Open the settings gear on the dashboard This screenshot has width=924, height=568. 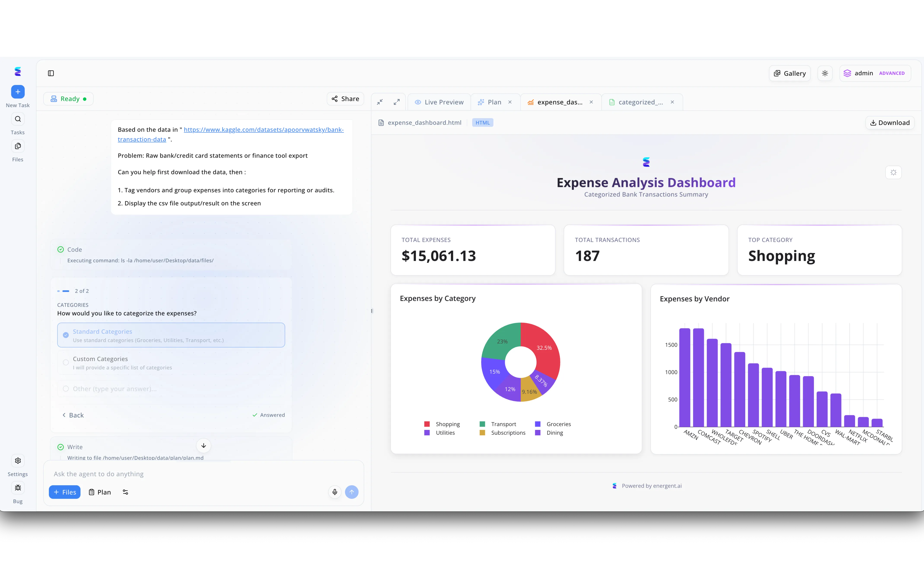tap(894, 172)
